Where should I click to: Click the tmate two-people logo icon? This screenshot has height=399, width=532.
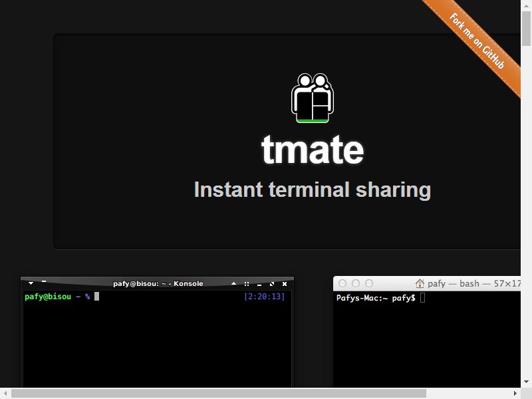pyautogui.click(x=313, y=98)
